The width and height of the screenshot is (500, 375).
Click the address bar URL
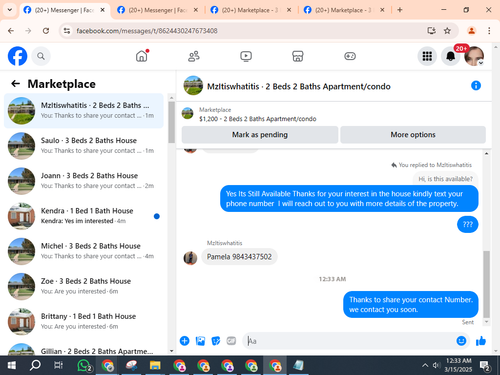coord(147,31)
